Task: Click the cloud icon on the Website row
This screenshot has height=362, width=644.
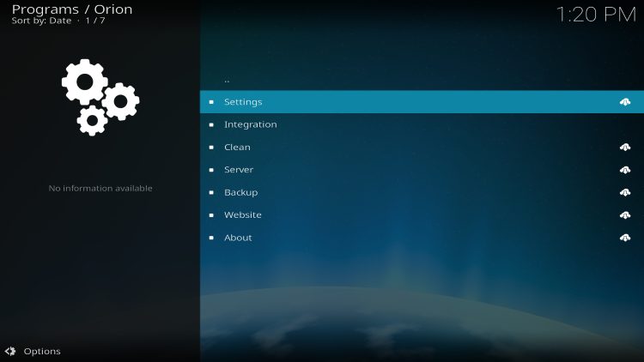Action: pyautogui.click(x=625, y=214)
